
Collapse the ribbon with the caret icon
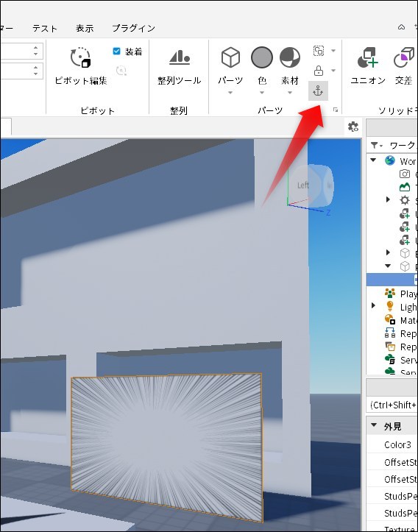(401, 27)
